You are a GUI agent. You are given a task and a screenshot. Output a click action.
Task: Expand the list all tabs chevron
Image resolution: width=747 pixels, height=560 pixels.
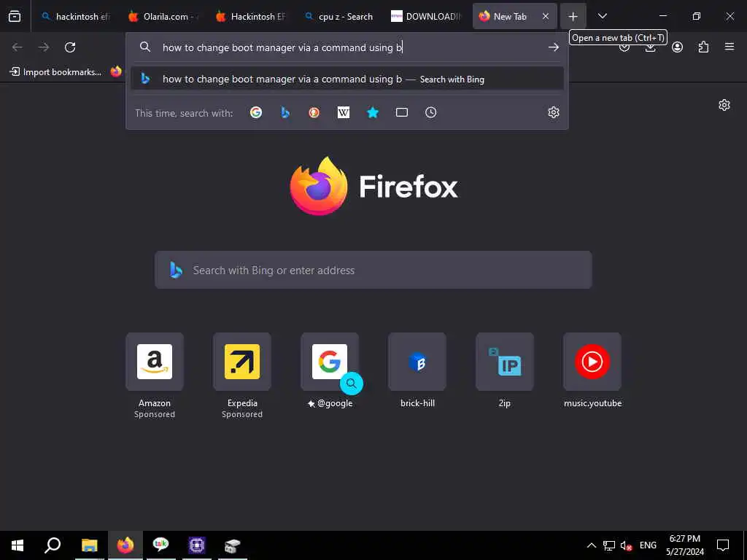coord(602,16)
